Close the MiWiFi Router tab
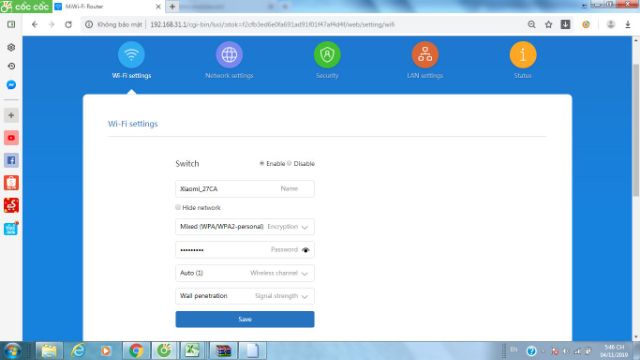Screen dimensions: 640x360 [158, 7]
